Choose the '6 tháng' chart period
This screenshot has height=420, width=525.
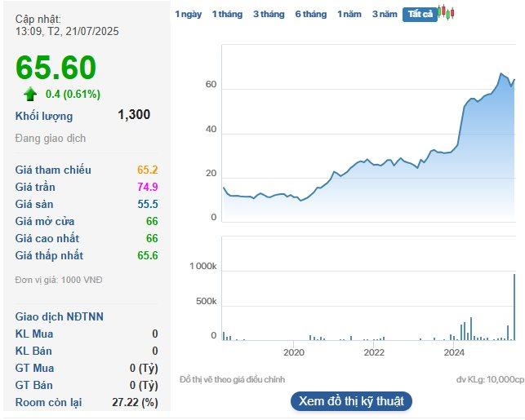point(310,15)
